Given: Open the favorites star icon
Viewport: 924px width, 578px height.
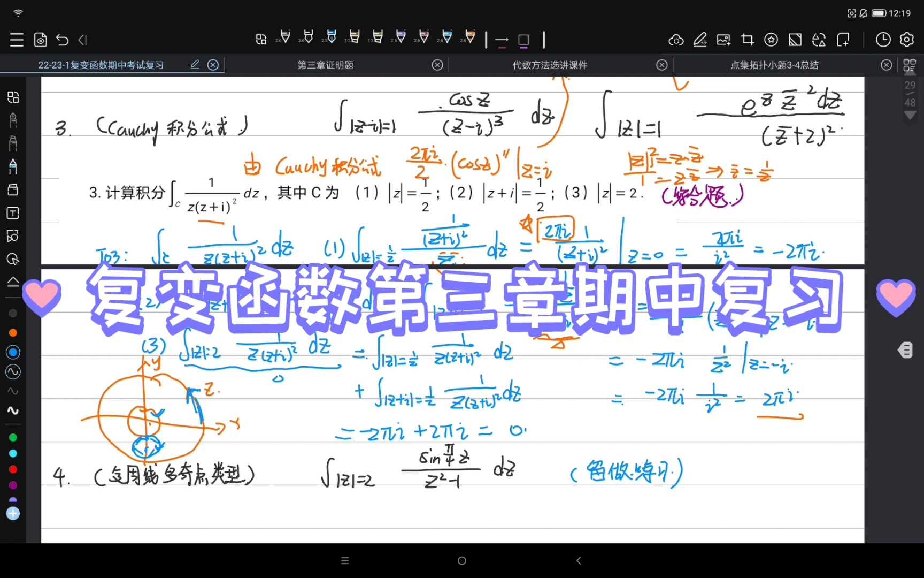Looking at the screenshot, I should tap(771, 40).
